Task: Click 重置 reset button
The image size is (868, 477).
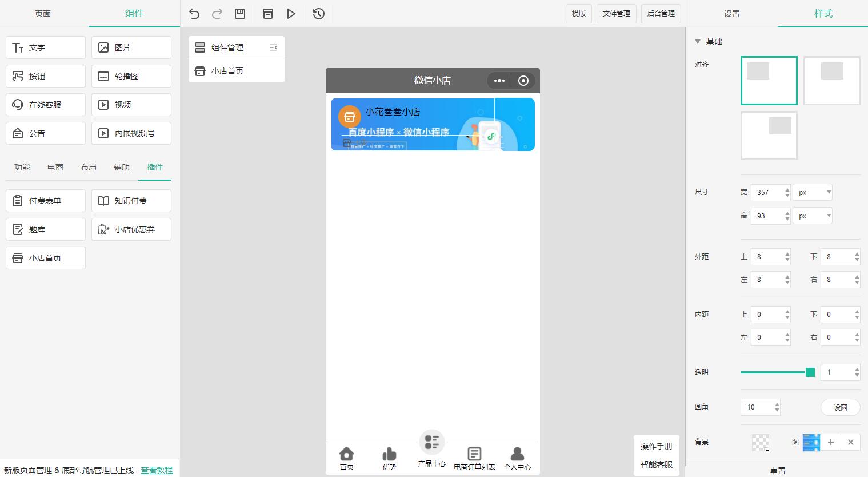Action: click(777, 470)
